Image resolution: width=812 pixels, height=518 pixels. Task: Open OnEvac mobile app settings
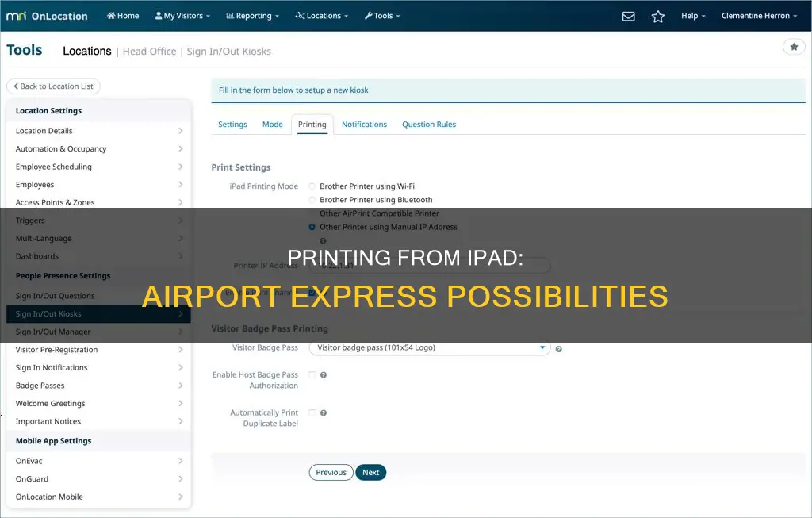98,461
